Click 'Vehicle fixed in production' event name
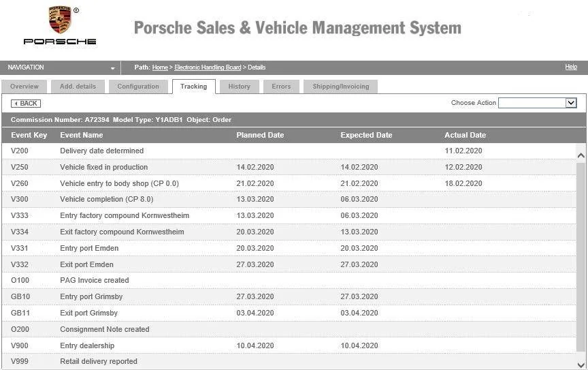This screenshot has height=370, width=588. pyautogui.click(x=104, y=167)
